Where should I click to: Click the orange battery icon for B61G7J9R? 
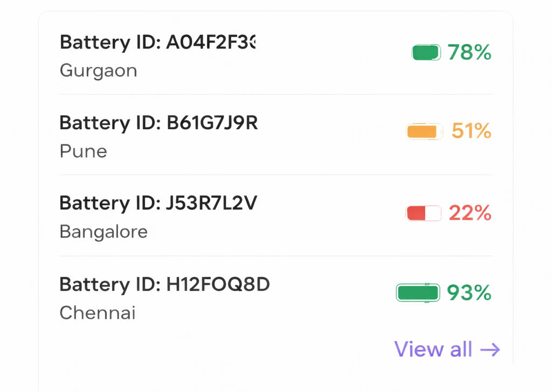pyautogui.click(x=424, y=131)
